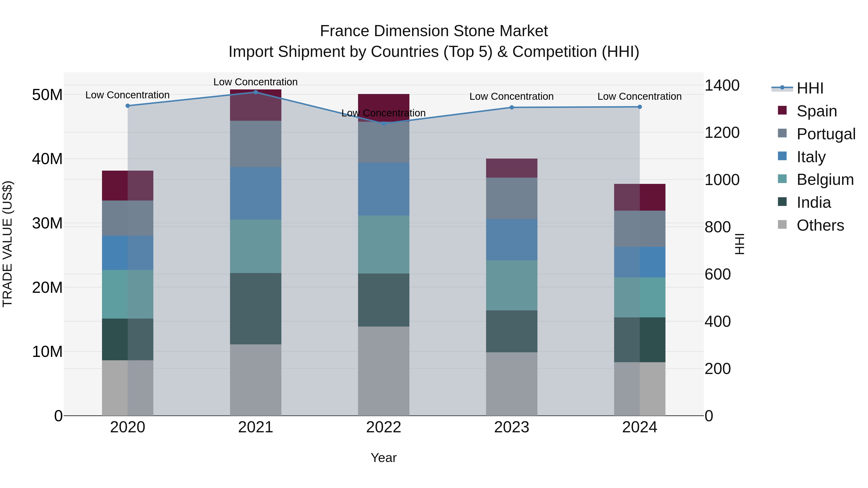Toggle the Spain legend entry
This screenshot has height=488, width=868.
(807, 111)
